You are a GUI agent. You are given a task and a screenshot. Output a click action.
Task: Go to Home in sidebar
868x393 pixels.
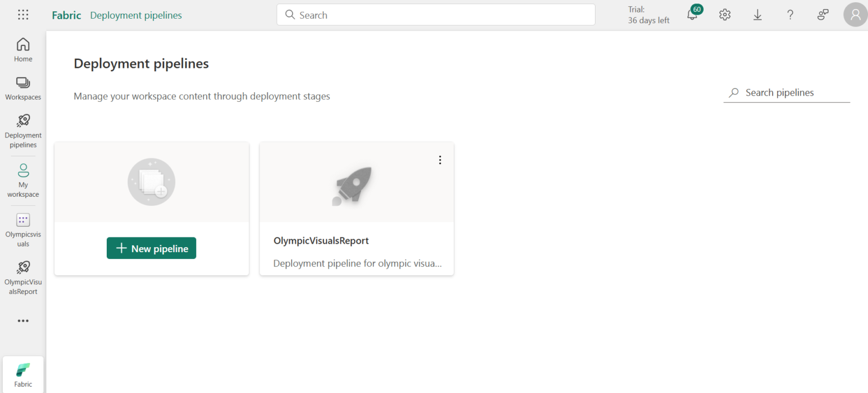point(23,50)
